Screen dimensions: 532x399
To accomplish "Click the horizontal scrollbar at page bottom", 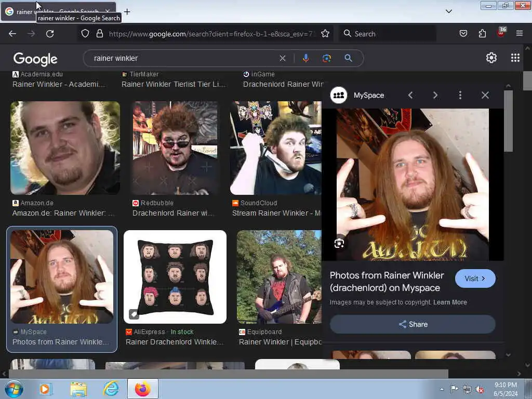I will point(228,374).
